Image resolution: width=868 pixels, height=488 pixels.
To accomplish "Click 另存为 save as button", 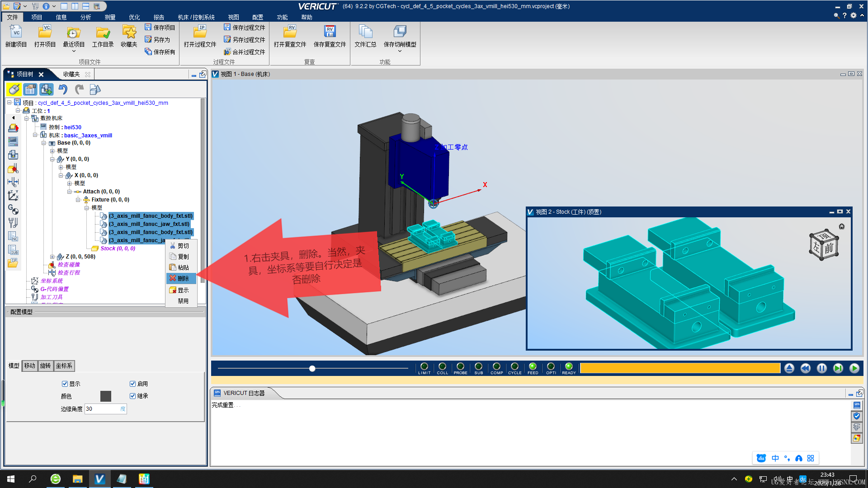I will click(x=157, y=40).
